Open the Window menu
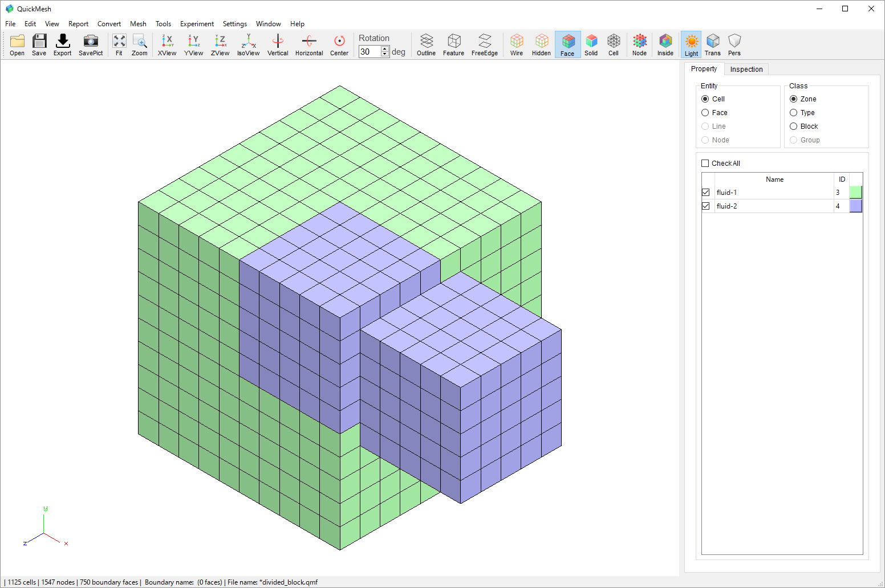Viewport: 885px width, 588px height. (269, 24)
